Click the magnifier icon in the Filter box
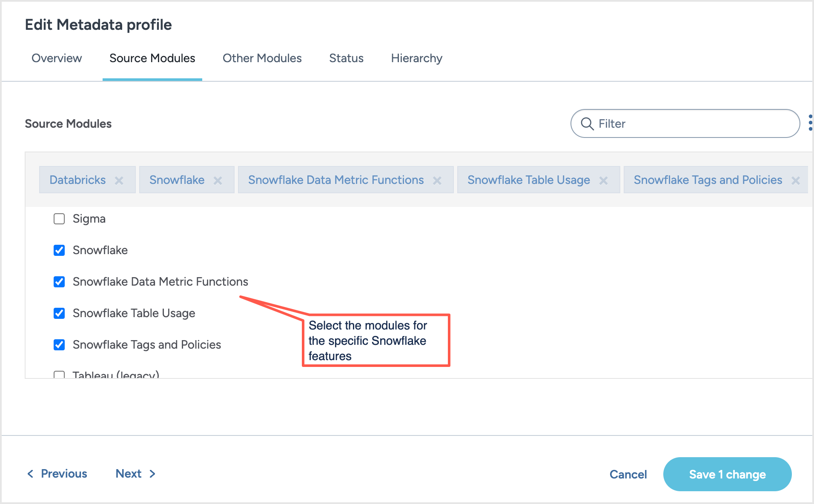Viewport: 814px width, 504px height. [x=587, y=123]
